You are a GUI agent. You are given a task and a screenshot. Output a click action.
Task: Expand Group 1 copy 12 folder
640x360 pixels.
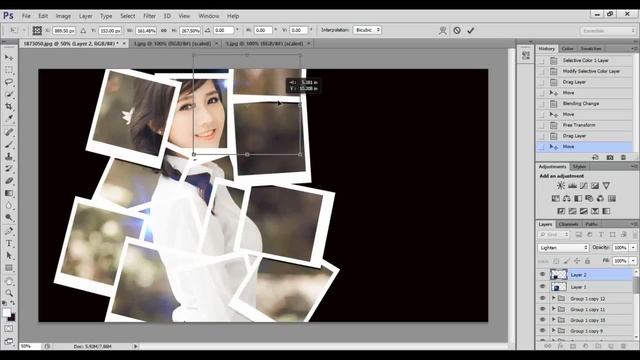click(554, 298)
